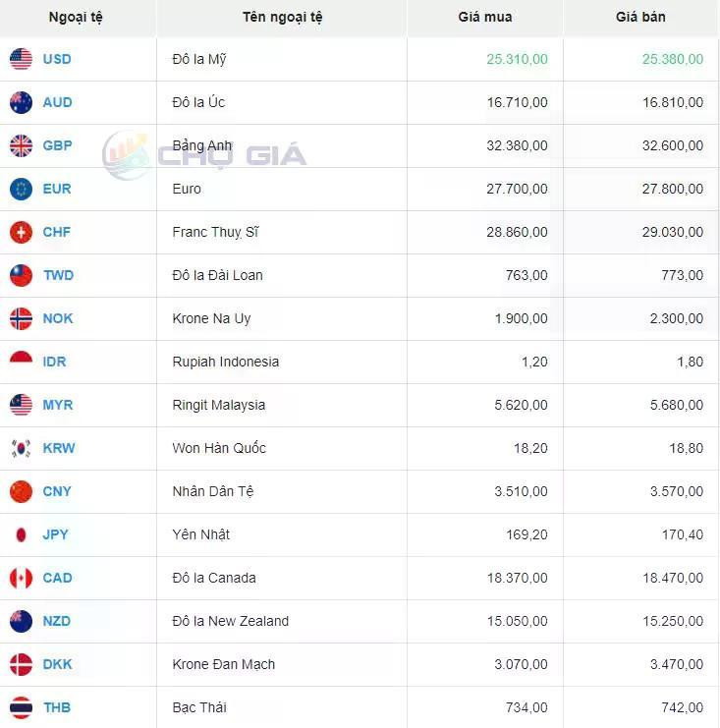Click the Ngoại tệ column header
Image resolution: width=720 pixels, height=728 pixels.
[x=76, y=18]
